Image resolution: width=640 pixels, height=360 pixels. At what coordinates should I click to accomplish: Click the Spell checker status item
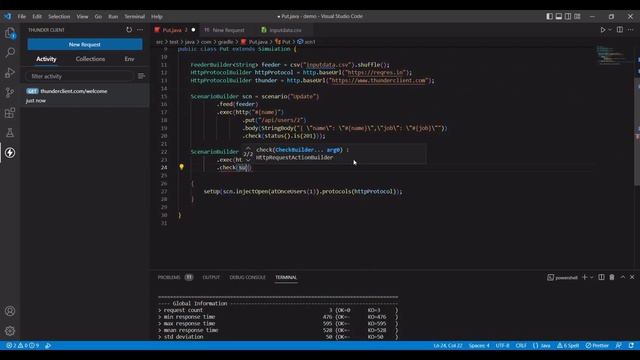[568, 345]
